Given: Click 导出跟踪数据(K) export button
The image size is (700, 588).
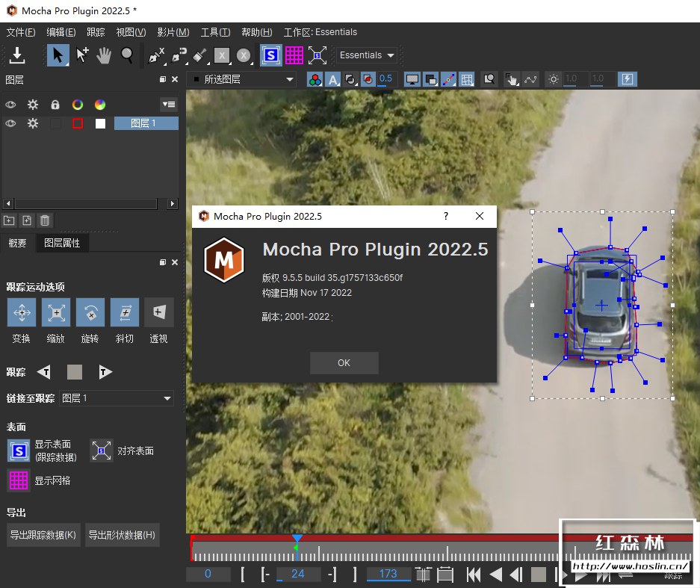Looking at the screenshot, I should point(43,535).
